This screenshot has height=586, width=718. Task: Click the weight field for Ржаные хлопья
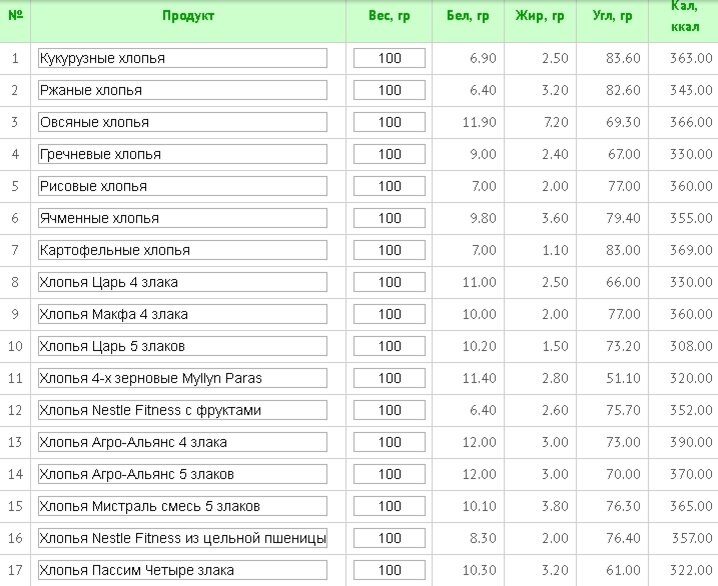[x=389, y=90]
